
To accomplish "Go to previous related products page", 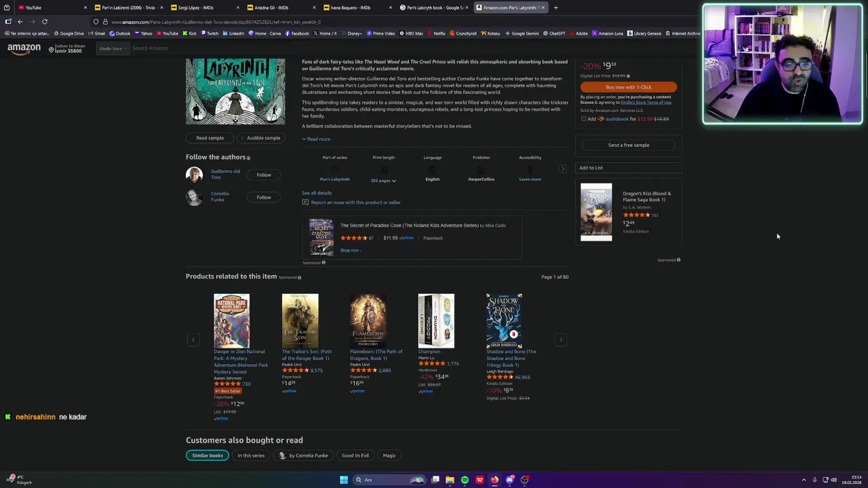I will (193, 339).
